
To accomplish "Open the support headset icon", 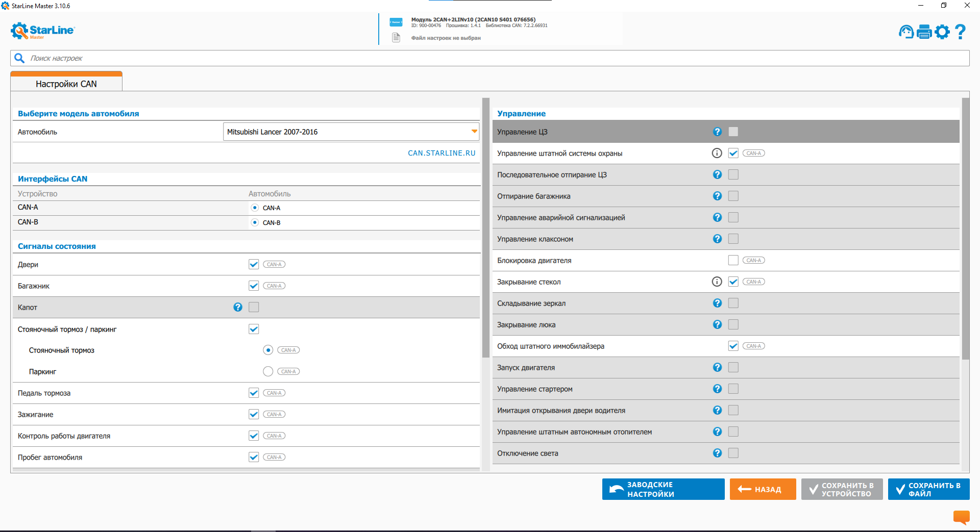I will tap(906, 32).
